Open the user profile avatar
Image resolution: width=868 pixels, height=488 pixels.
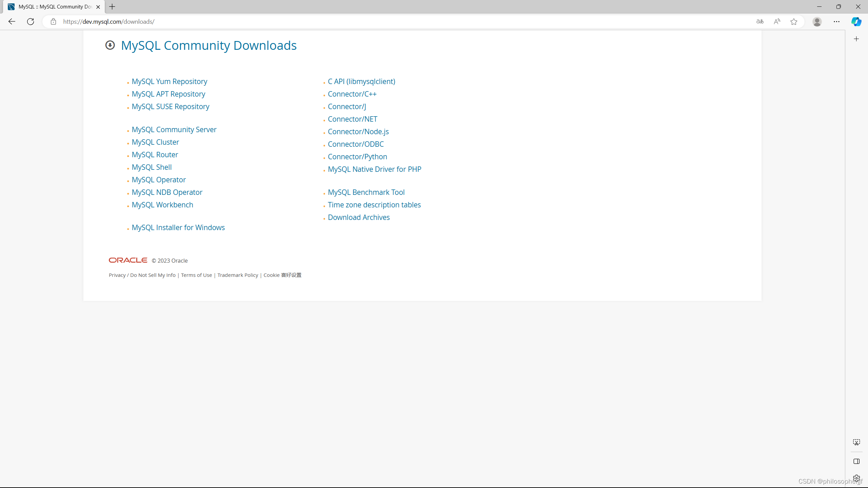817,22
